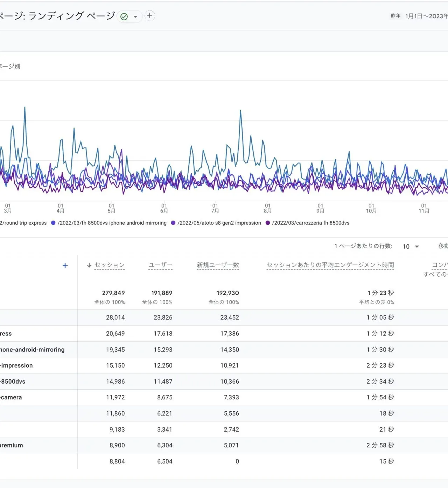Click total engagement time 1 分 23 秒
Viewport: 448px width, 488px height.
point(381,293)
